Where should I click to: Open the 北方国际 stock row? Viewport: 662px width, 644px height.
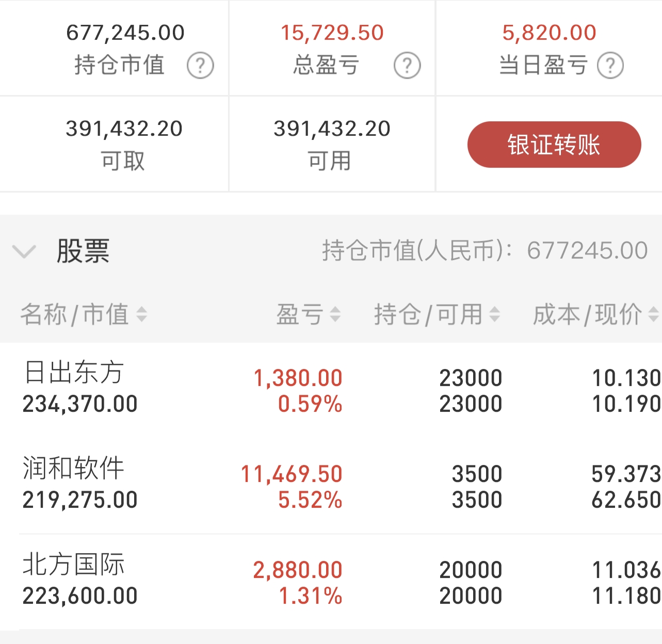[331, 582]
